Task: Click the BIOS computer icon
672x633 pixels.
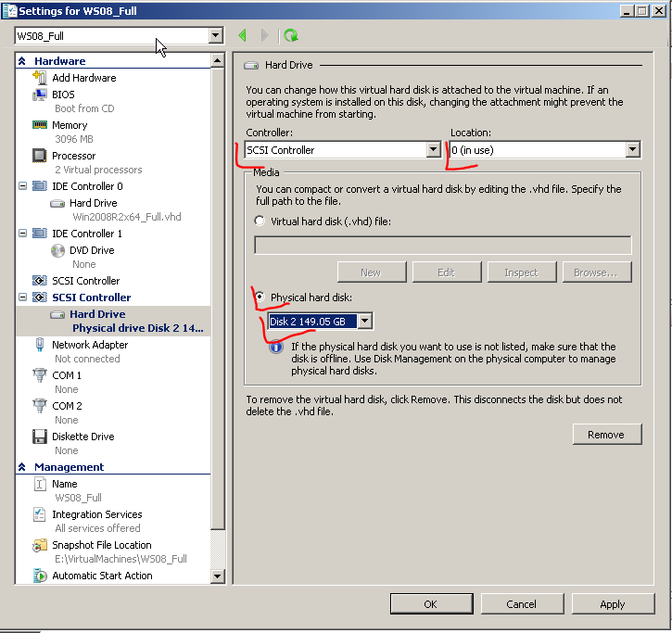Action: coord(40,95)
